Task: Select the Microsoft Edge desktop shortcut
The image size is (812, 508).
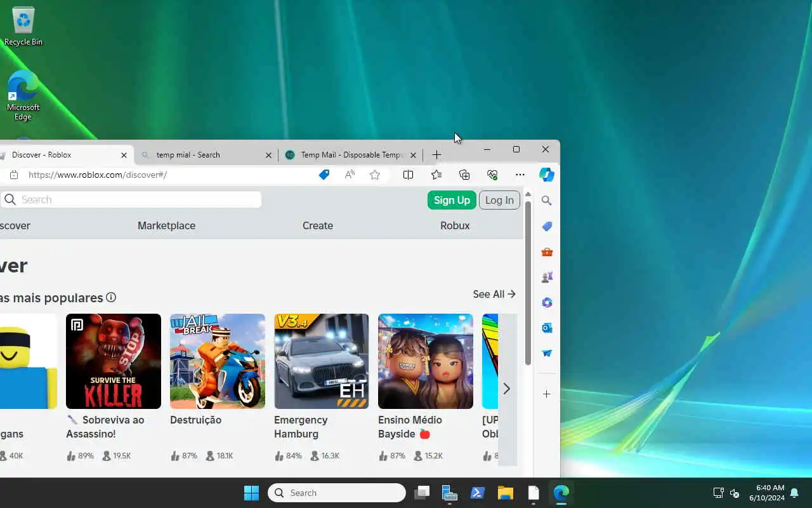Action: tap(23, 95)
